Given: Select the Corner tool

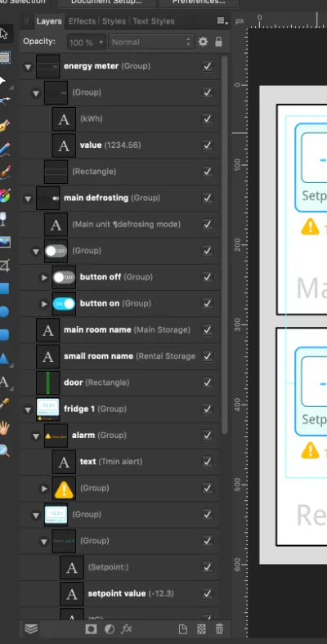Looking at the screenshot, I should tap(4, 101).
